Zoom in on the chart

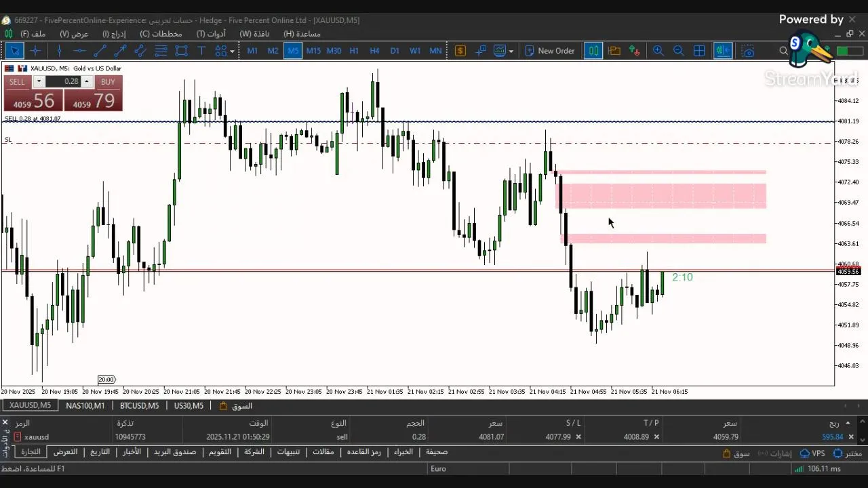pos(658,51)
